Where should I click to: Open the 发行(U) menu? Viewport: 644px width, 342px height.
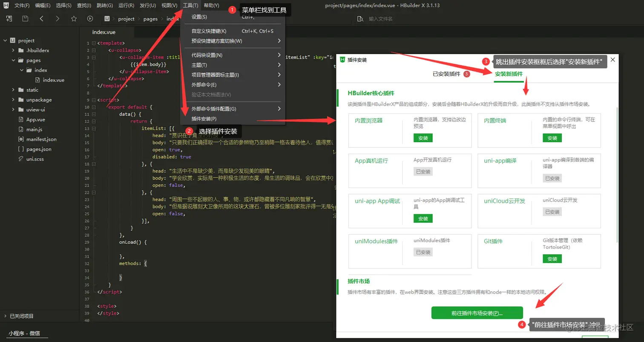147,6
